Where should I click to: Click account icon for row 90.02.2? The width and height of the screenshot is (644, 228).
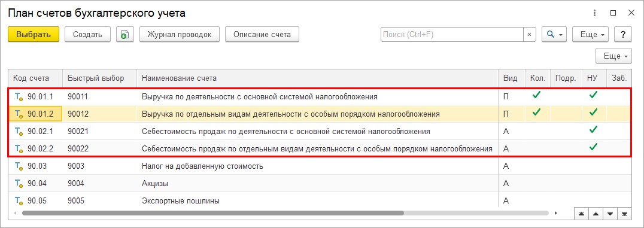pyautogui.click(x=19, y=149)
